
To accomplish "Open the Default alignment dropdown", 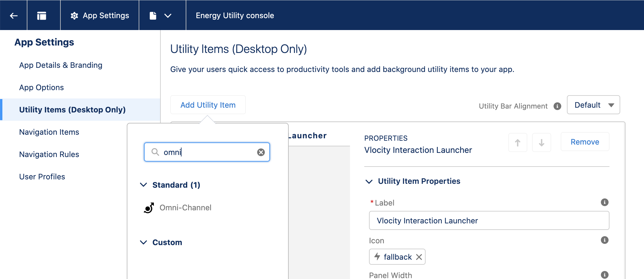I will tap(593, 105).
